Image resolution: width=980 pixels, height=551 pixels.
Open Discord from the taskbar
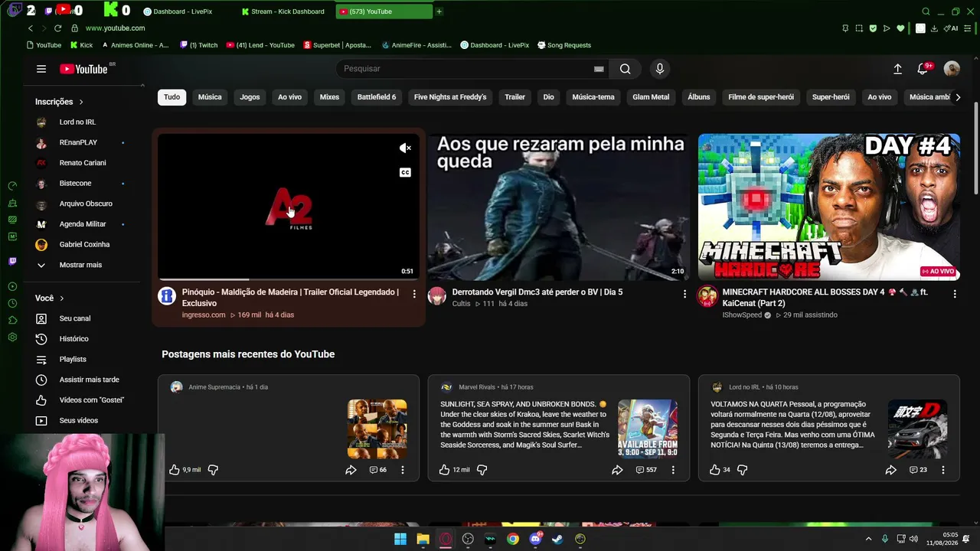coord(535,539)
